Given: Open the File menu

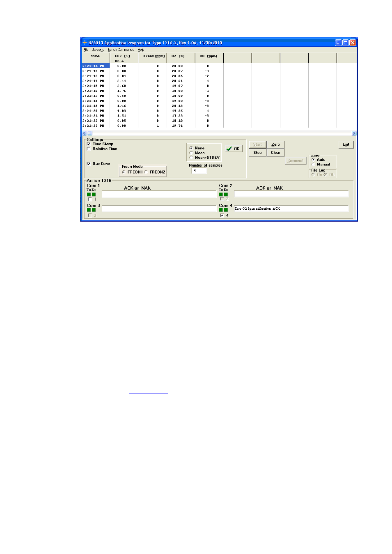Looking at the screenshot, I should click(86, 50).
